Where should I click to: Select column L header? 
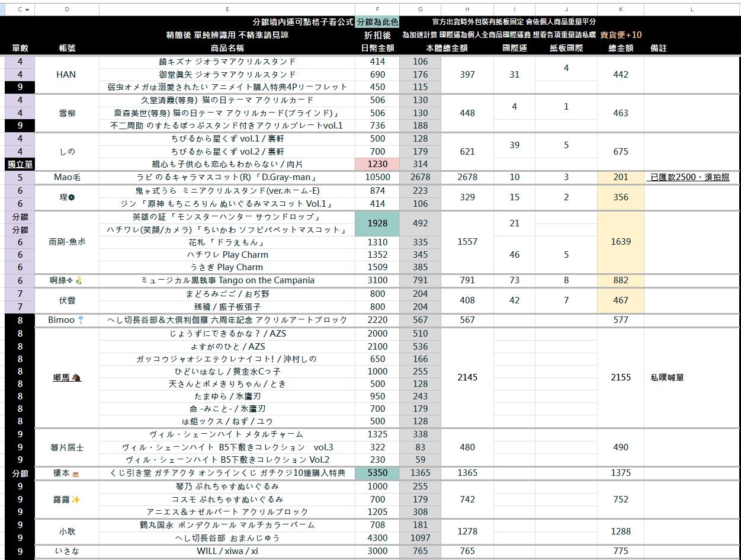point(692,9)
